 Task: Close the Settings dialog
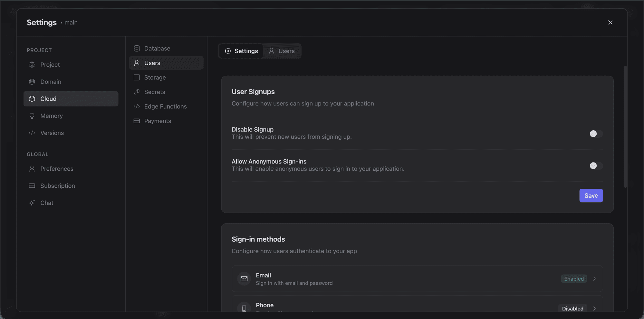click(x=610, y=22)
